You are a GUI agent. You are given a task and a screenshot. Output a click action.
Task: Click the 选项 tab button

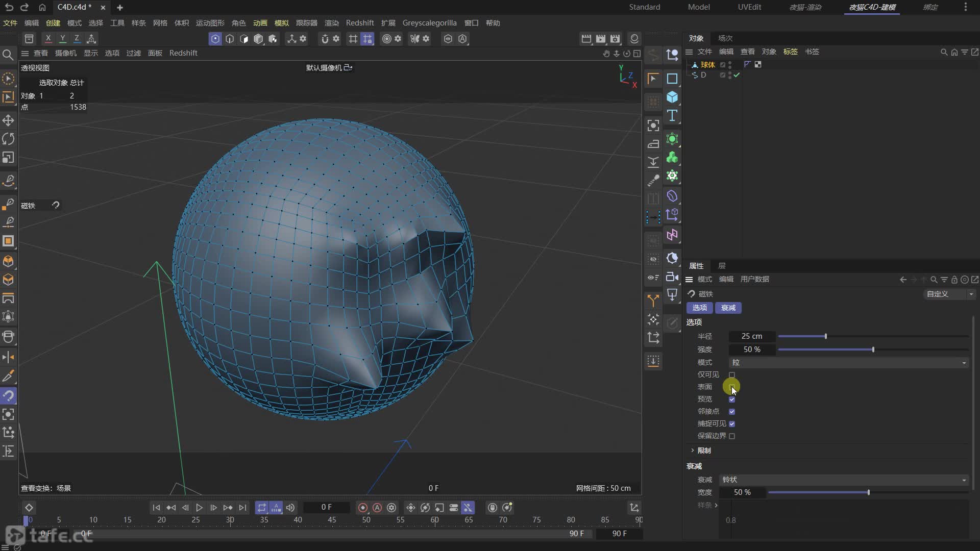coord(699,308)
